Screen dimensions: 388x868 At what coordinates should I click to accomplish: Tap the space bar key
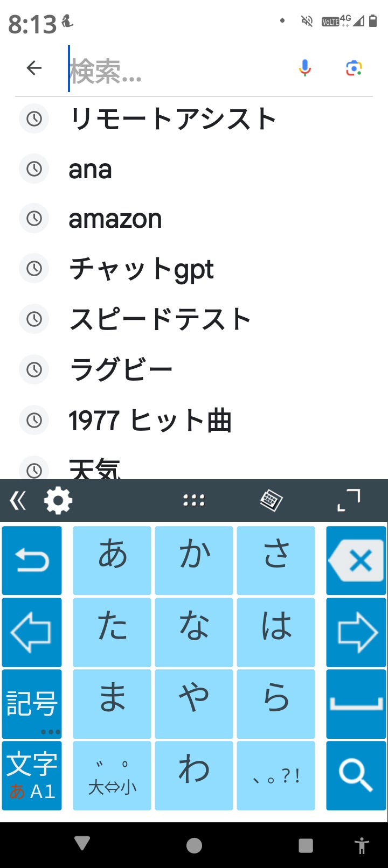pyautogui.click(x=356, y=704)
